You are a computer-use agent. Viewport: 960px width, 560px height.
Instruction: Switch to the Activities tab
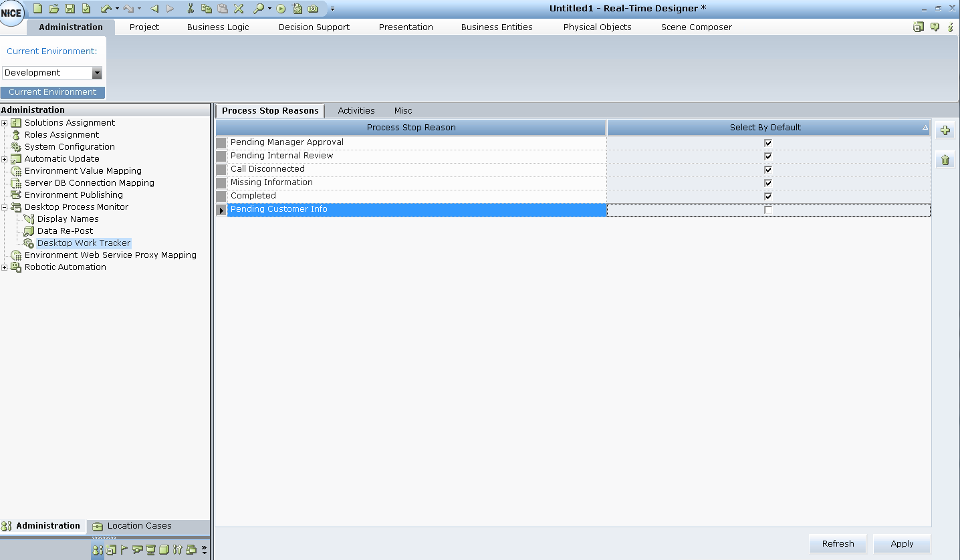(x=356, y=111)
